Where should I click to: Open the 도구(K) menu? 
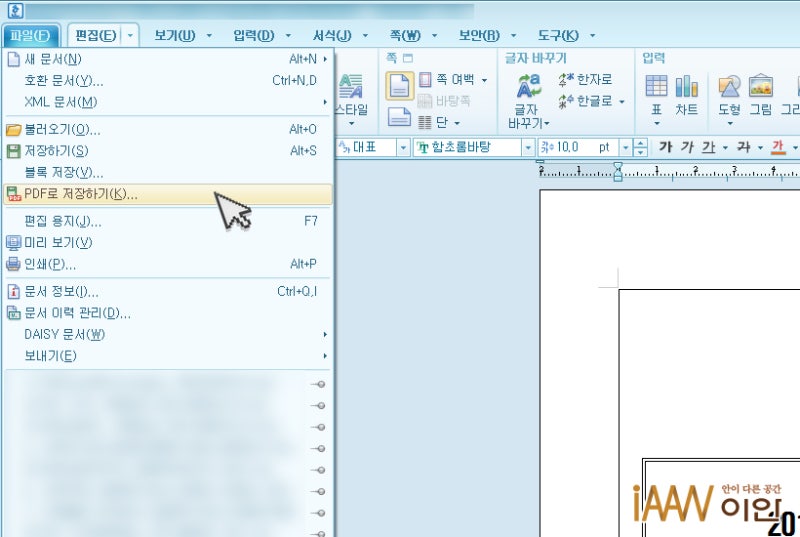(x=558, y=36)
